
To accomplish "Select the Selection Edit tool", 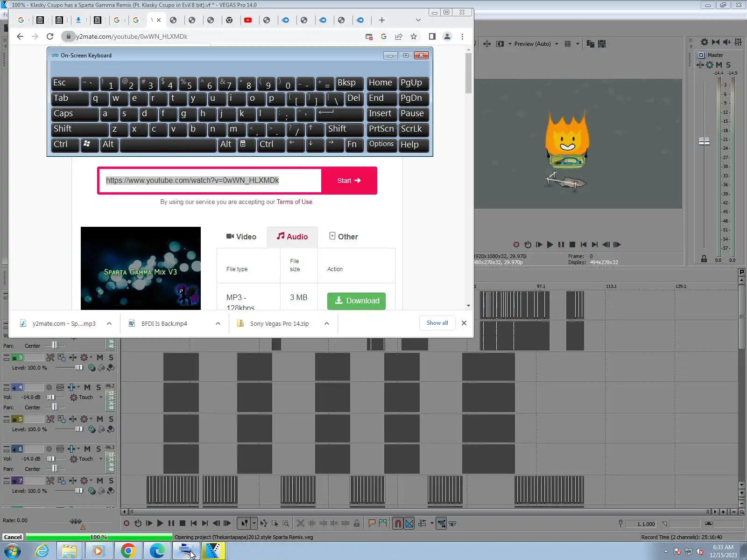I will click(x=275, y=523).
